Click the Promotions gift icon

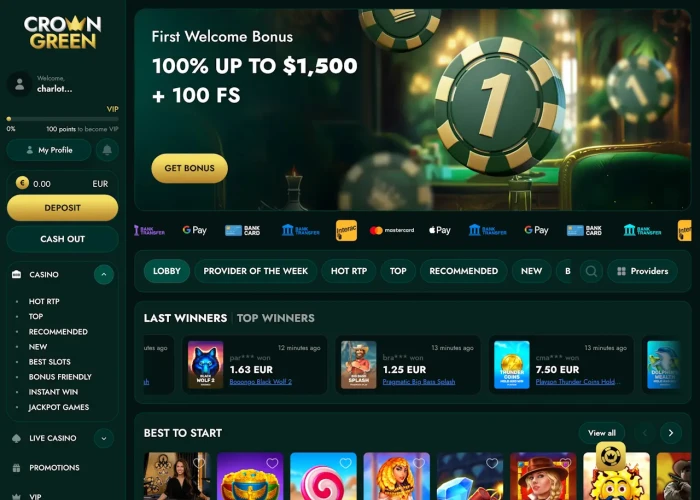coord(17,468)
